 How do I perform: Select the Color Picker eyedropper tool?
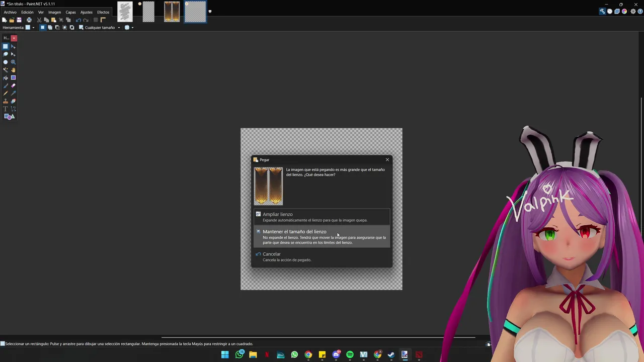[x=13, y=93]
